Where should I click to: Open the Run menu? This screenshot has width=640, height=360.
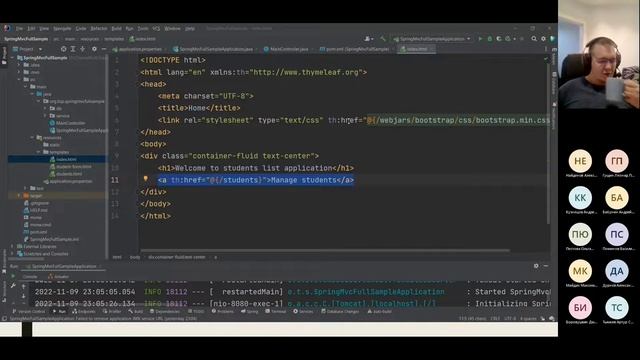(129, 29)
